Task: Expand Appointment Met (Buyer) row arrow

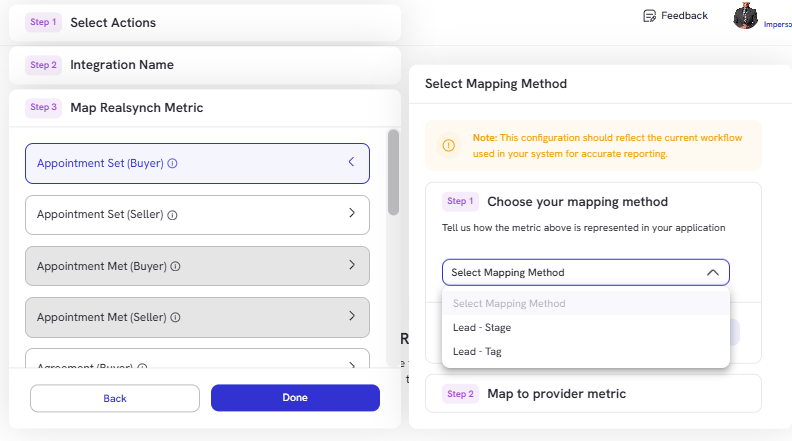Action: [352, 265]
